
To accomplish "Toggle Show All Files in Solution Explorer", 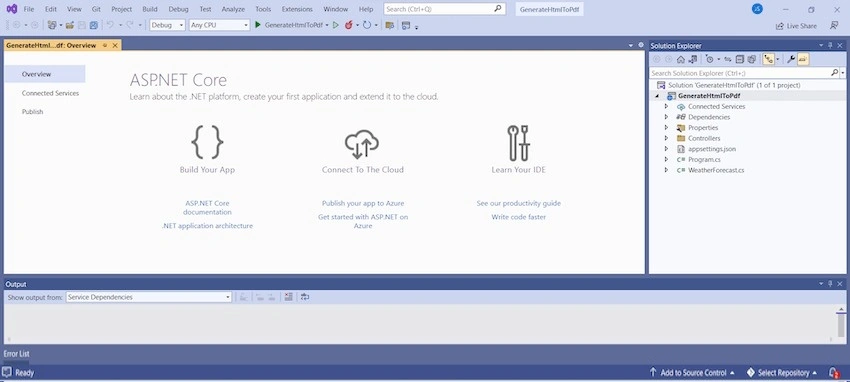I will tap(752, 60).
